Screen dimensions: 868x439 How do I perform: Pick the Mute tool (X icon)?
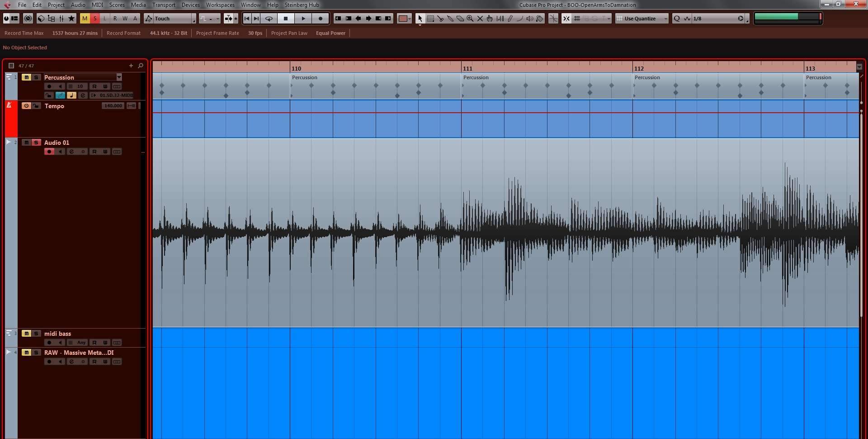pos(480,19)
